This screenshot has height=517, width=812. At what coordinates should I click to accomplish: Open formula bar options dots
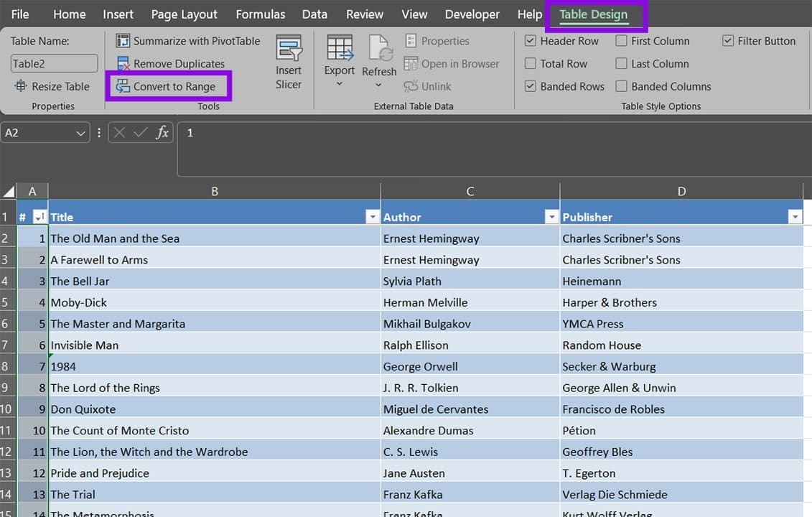pyautogui.click(x=99, y=133)
